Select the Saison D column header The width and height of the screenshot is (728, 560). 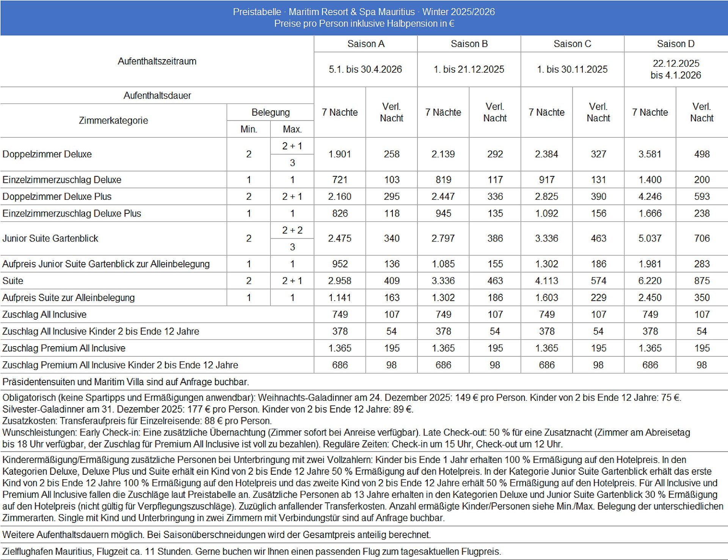[x=676, y=44]
